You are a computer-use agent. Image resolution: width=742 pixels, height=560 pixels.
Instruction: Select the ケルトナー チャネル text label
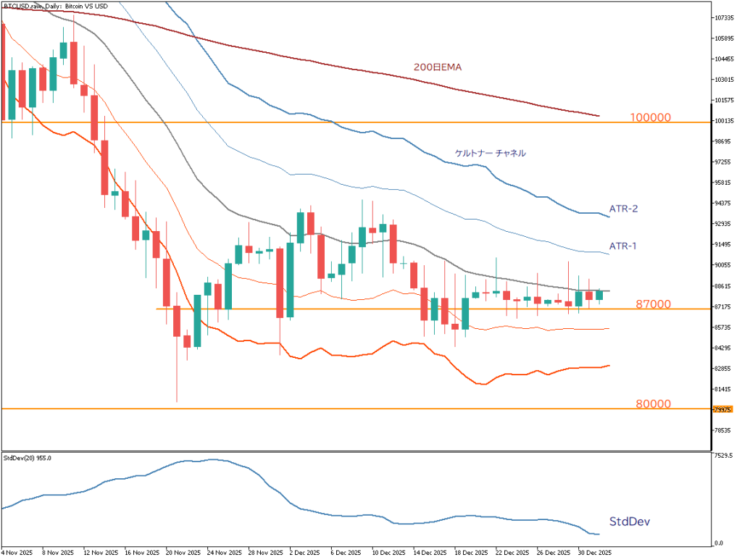coord(490,154)
